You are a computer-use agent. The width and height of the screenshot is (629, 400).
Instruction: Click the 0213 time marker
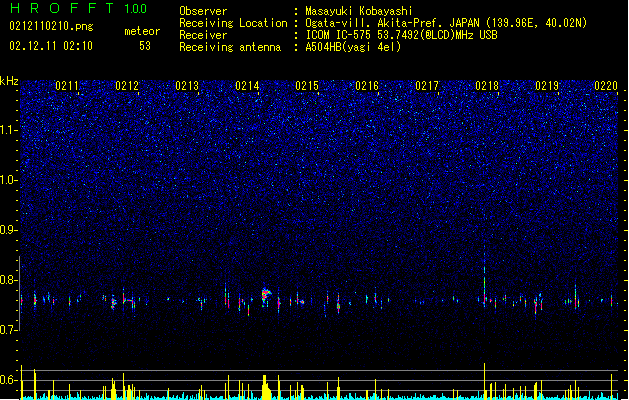(x=187, y=86)
